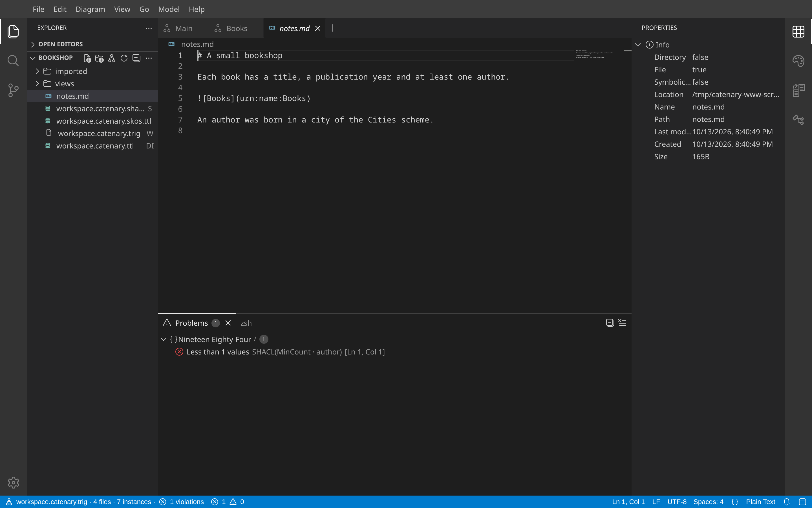Click the new diagram icon in Bookshop toolbar

coord(112,58)
